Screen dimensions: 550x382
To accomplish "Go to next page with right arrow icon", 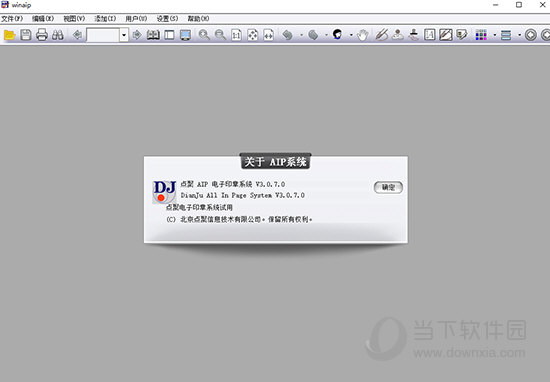I will tap(137, 35).
